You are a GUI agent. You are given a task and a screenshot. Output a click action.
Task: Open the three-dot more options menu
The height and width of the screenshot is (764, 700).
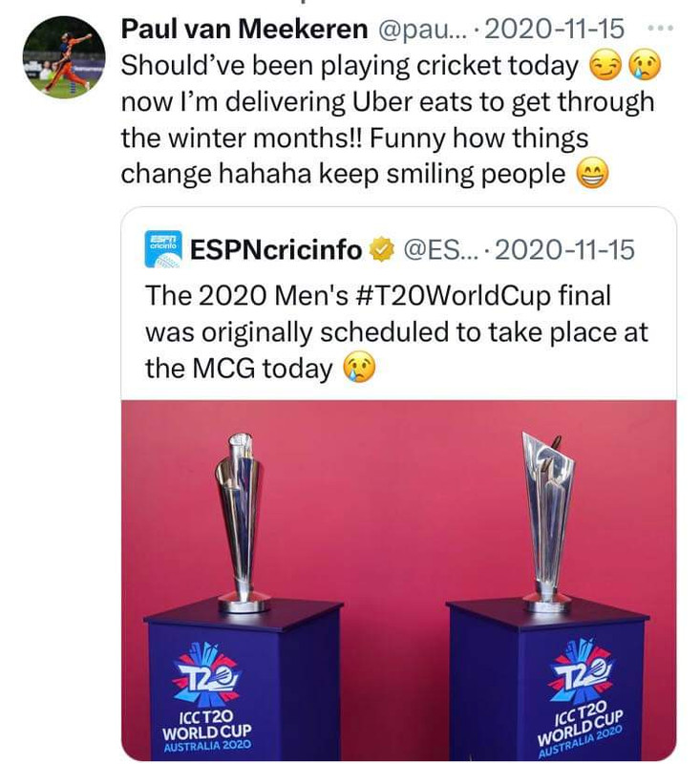[x=661, y=29]
